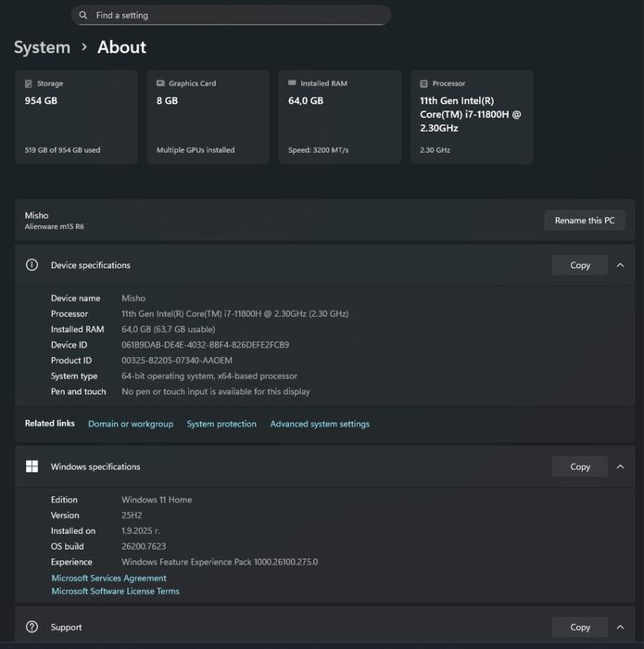Open the Graphics Card 8 GB card

208,117
